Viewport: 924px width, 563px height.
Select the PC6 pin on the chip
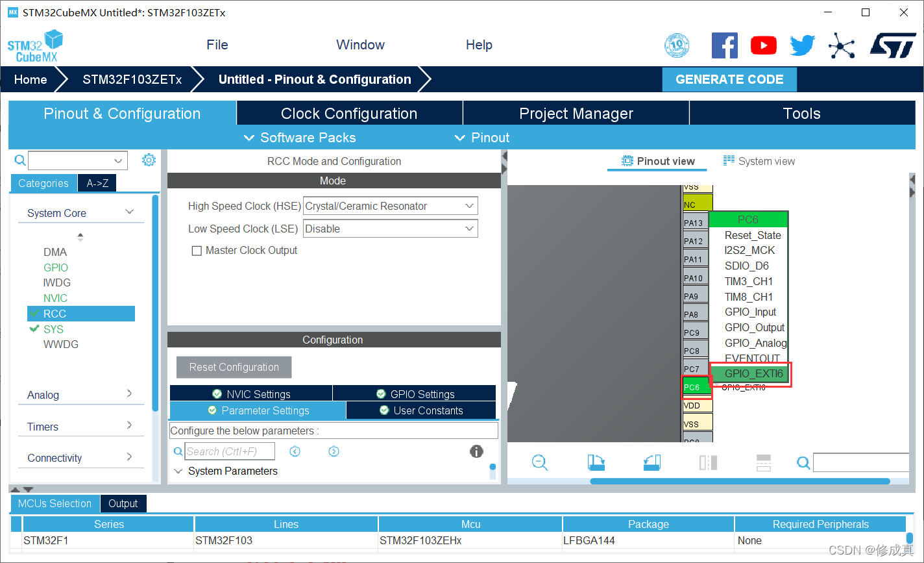pos(697,387)
